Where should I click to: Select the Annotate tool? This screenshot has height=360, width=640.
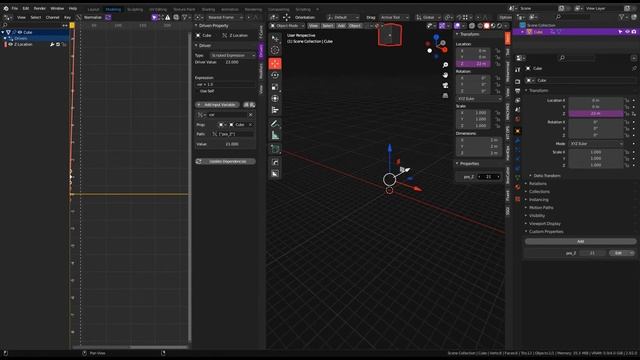point(275,124)
